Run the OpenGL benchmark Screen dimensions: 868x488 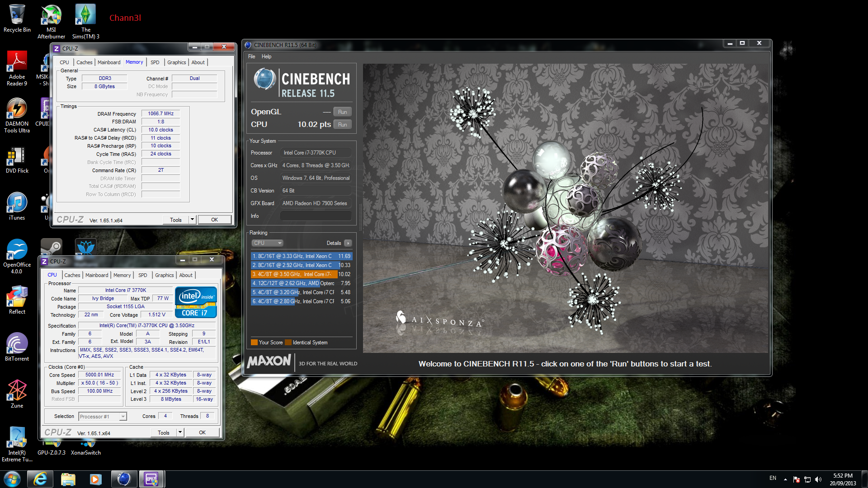343,112
